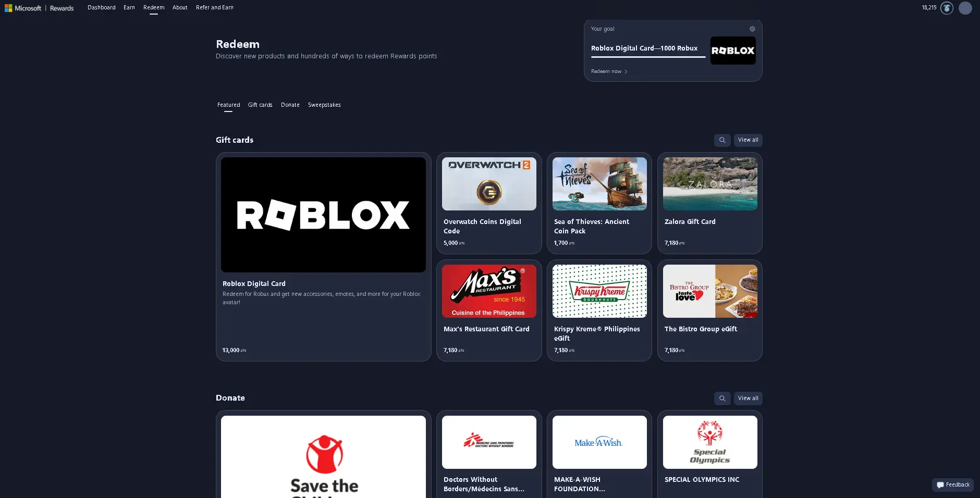Click the Rewards text link in the header
The width and height of the screenshot is (980, 498).
(62, 8)
